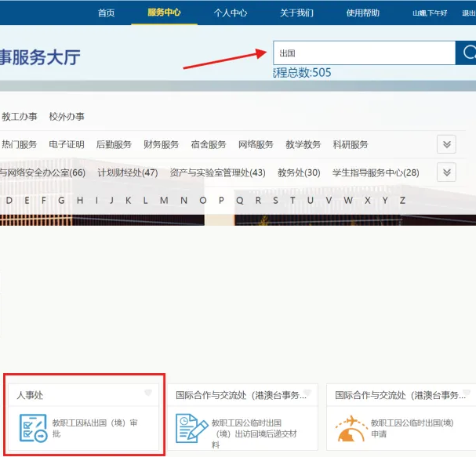Click the search input containing 出国
This screenshot has width=476, height=457.
(x=363, y=53)
